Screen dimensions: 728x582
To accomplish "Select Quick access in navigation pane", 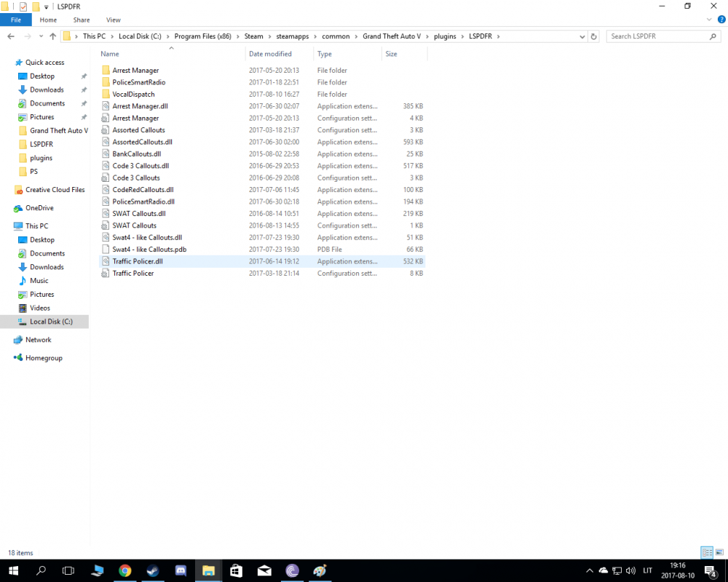I will click(x=44, y=62).
